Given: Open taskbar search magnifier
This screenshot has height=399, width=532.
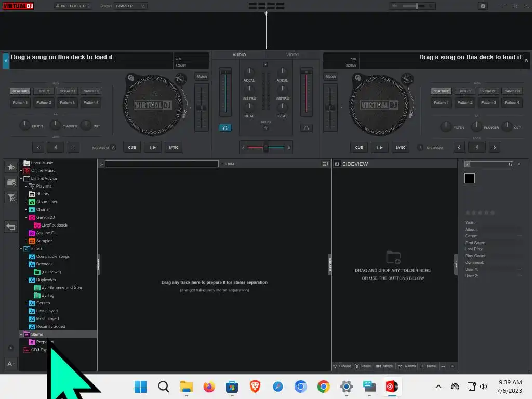Looking at the screenshot, I should pyautogui.click(x=164, y=387).
